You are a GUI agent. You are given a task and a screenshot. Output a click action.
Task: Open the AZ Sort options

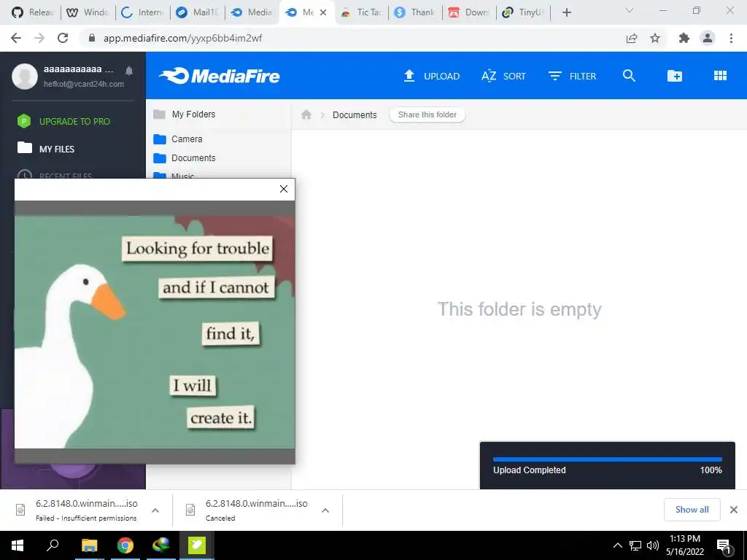[503, 76]
